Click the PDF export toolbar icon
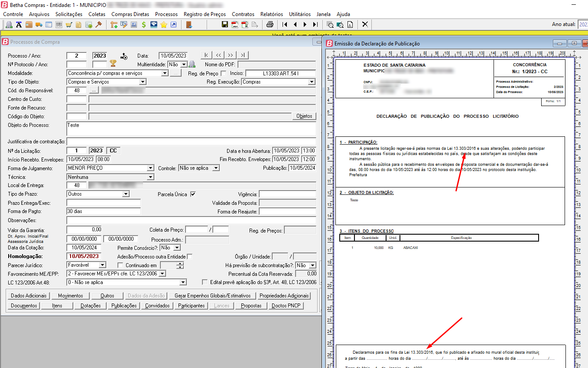This screenshot has width=588, height=368. [x=234, y=25]
